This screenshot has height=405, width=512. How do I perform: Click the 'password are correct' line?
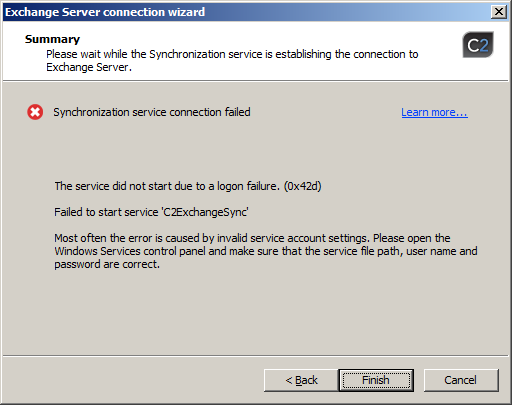pos(107,264)
